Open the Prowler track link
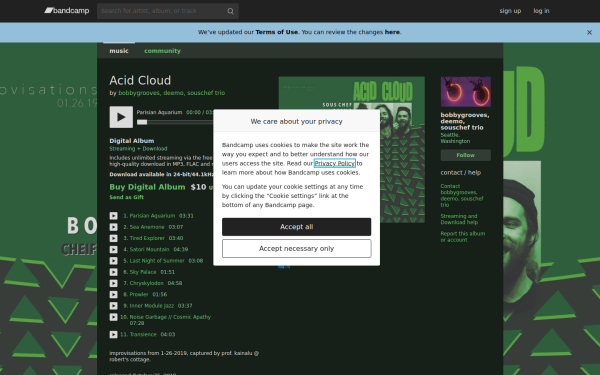 (x=139, y=295)
